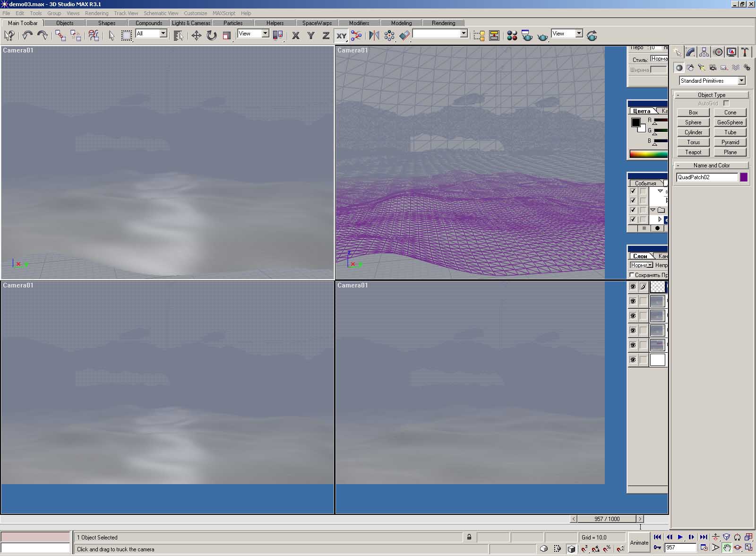Open the Standard Primitives dropdown

741,81
